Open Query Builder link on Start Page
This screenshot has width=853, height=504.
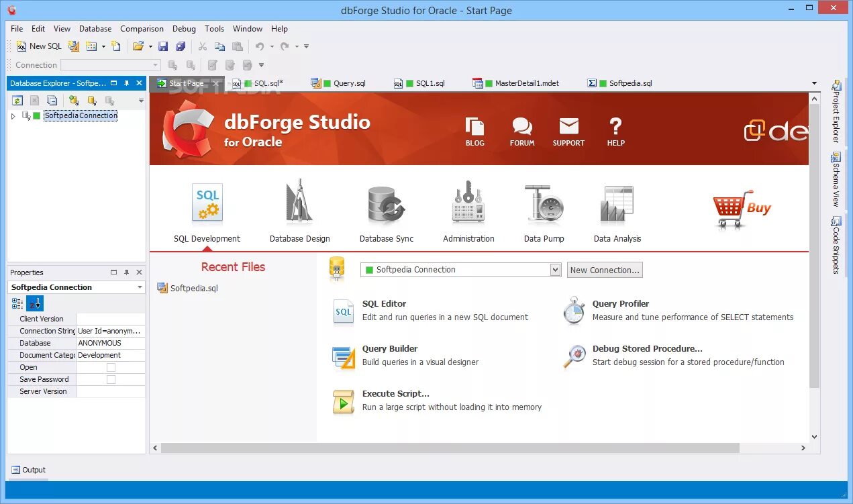[390, 349]
